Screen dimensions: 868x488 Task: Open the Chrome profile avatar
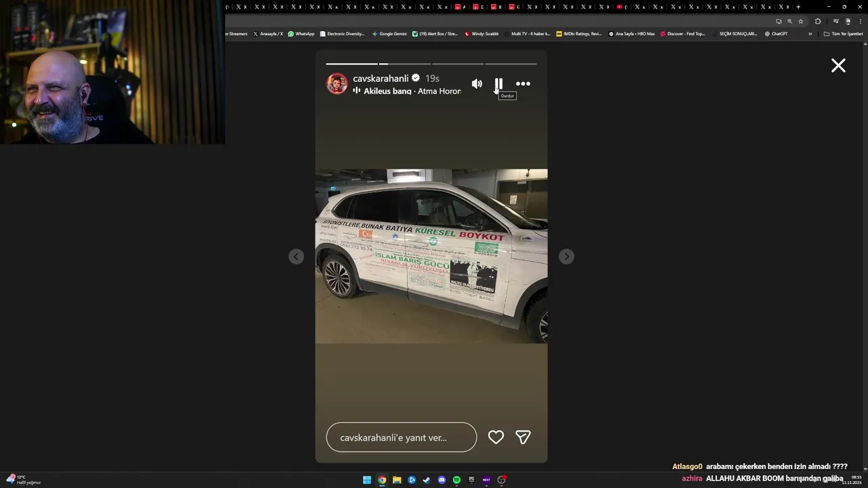(x=848, y=21)
